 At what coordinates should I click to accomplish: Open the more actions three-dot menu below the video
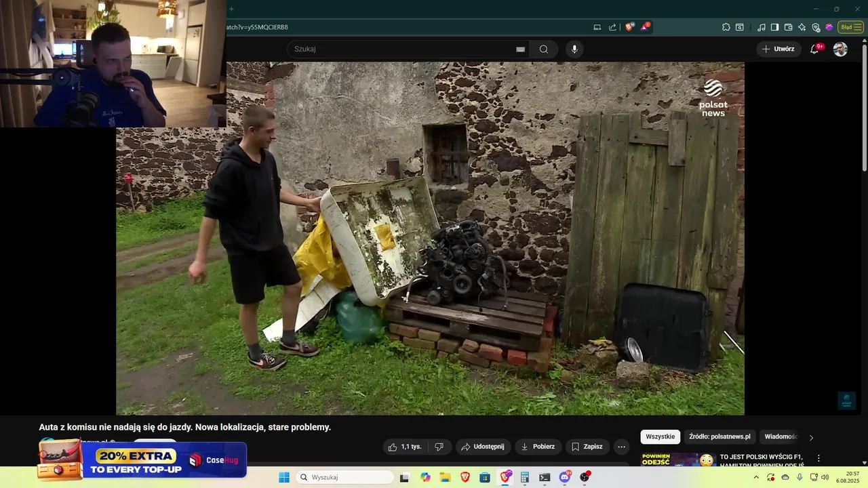tap(621, 447)
